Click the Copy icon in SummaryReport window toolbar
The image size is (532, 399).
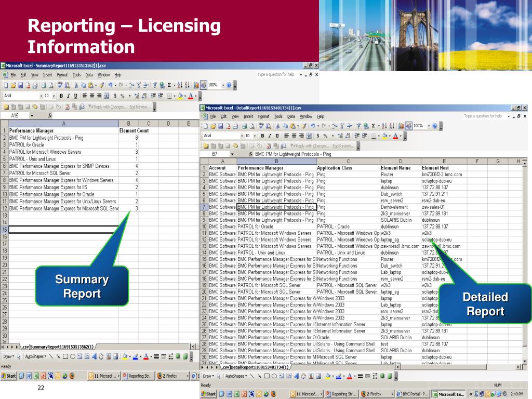point(83,85)
